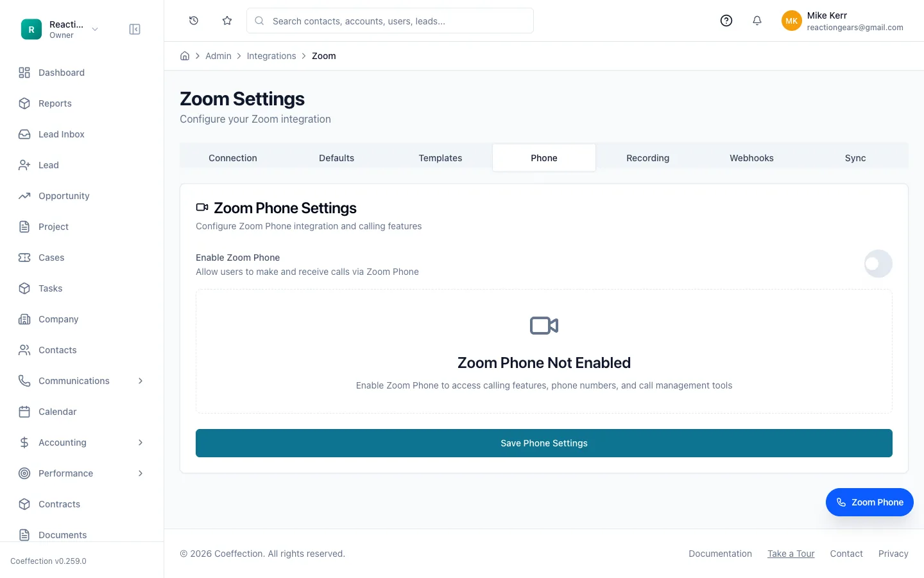Open the Contact footer link
The height and width of the screenshot is (578, 924).
[x=846, y=554]
